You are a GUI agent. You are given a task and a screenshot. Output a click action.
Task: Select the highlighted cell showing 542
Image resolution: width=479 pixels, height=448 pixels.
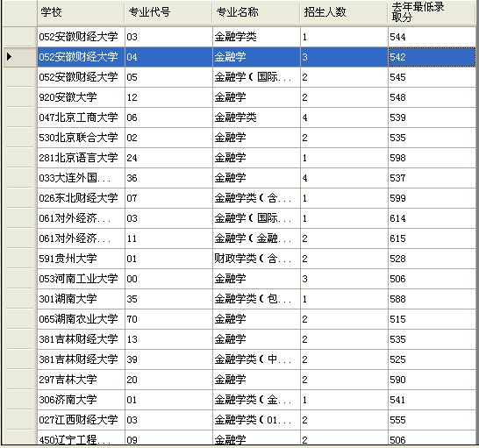(432, 57)
